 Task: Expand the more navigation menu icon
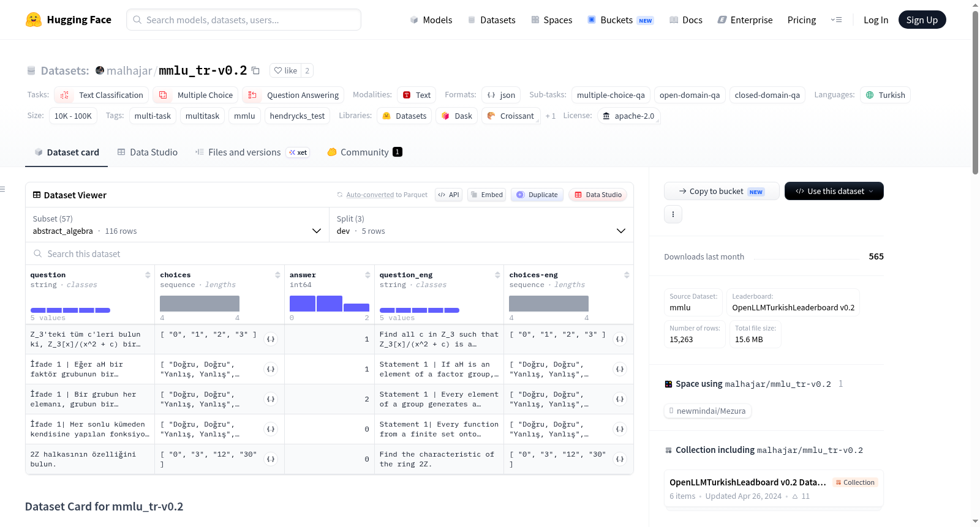pos(836,20)
